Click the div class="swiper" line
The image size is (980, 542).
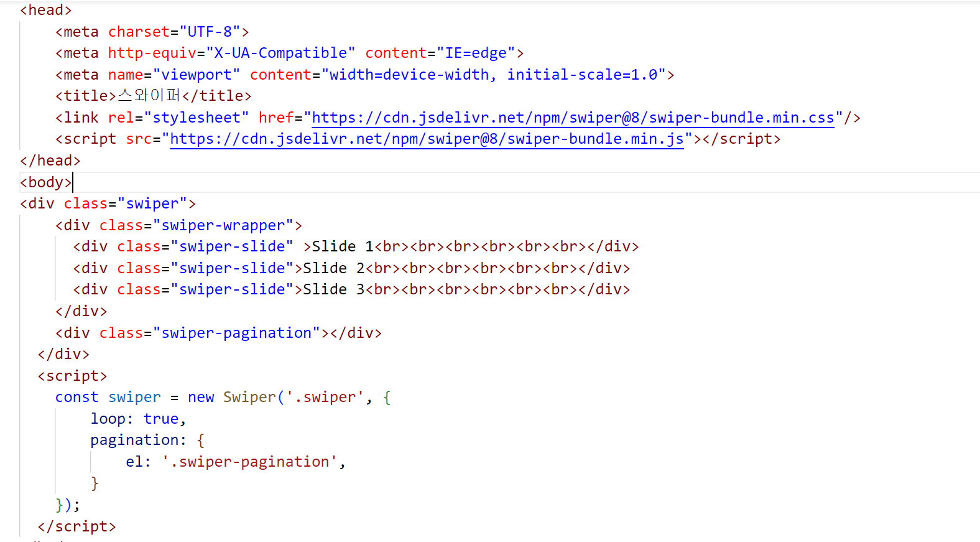pos(108,203)
